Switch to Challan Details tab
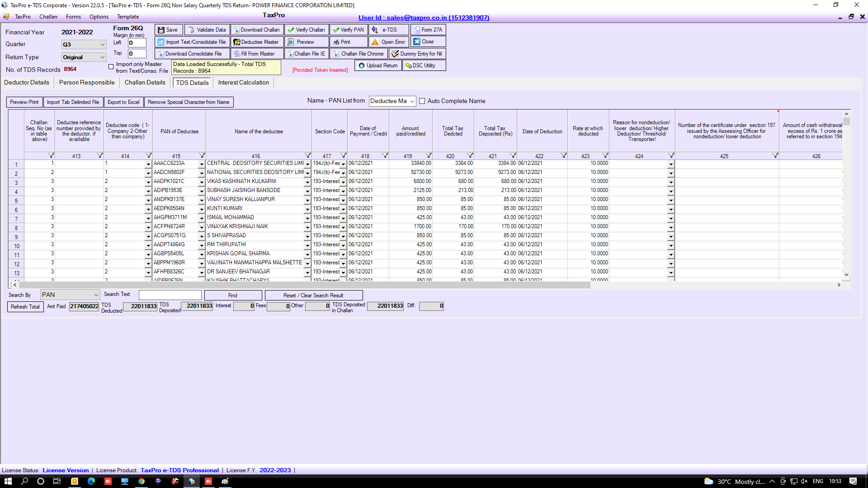This screenshot has width=868, height=488. [145, 83]
